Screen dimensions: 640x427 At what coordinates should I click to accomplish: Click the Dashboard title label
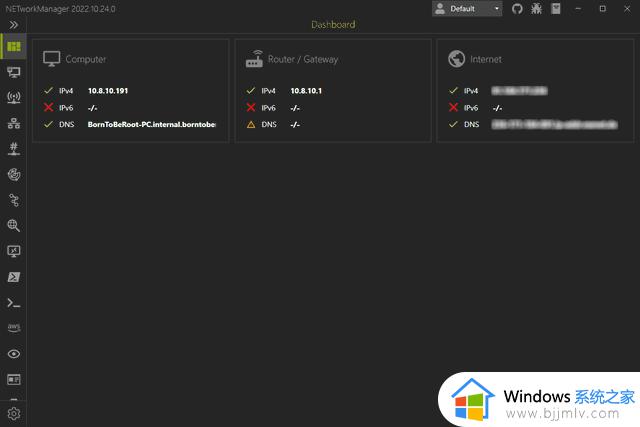(x=333, y=24)
